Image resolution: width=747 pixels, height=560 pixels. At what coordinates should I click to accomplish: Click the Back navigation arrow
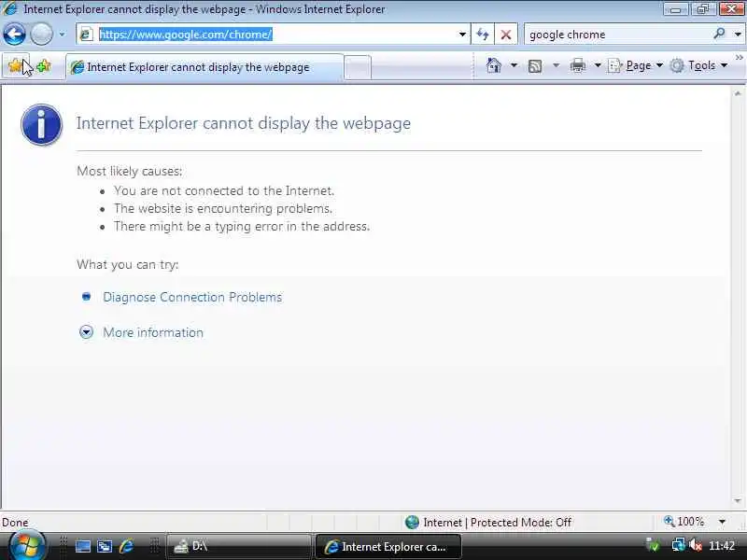(14, 35)
